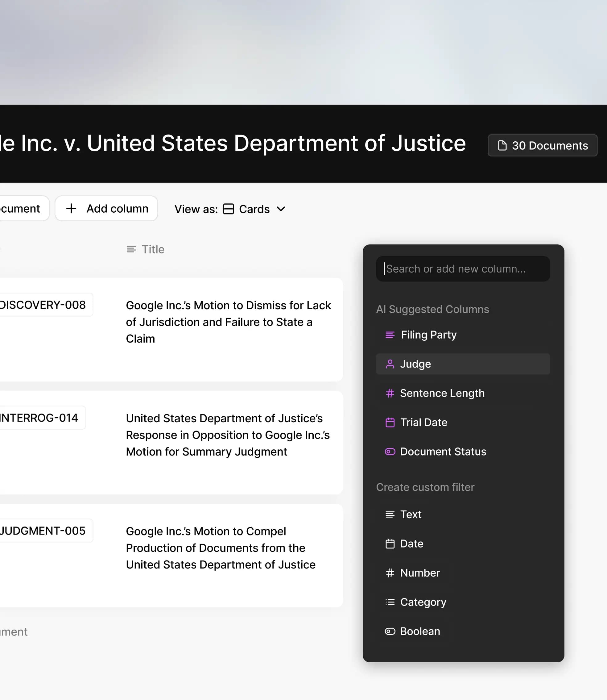
Task: Select Filing Party suggested column
Action: pyautogui.click(x=463, y=335)
